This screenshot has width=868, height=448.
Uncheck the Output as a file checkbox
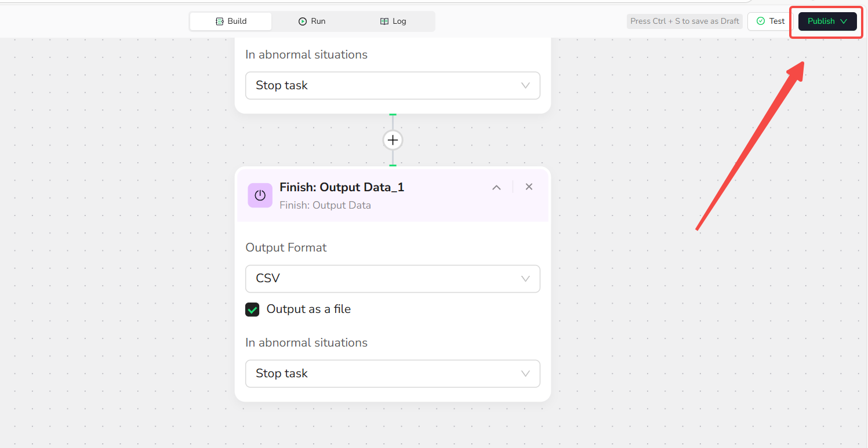point(252,309)
